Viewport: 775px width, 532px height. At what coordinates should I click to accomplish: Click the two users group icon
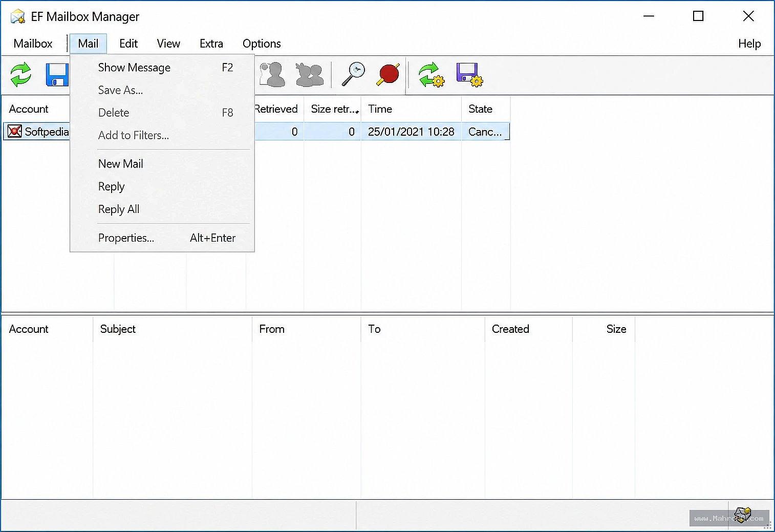click(x=309, y=75)
